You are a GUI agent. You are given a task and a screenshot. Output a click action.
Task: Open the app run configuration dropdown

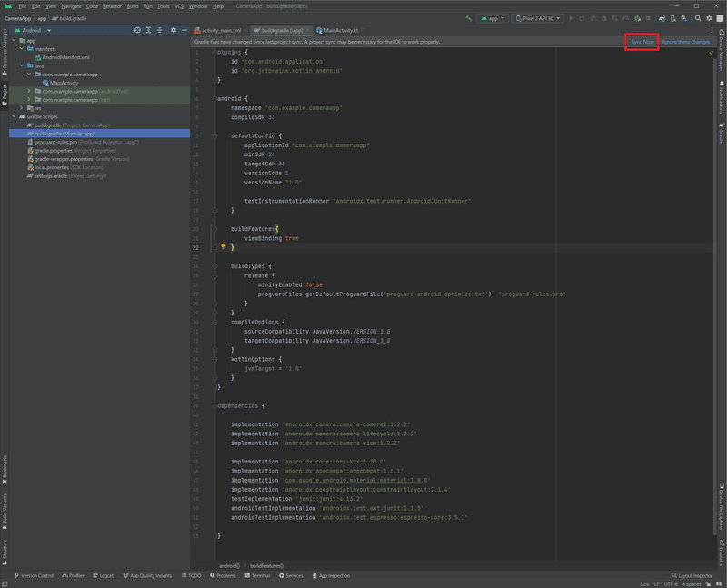pos(495,16)
